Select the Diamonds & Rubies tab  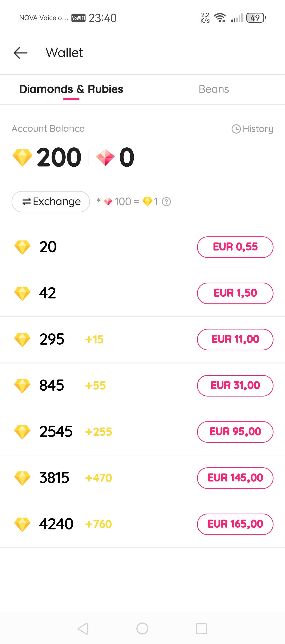tap(71, 89)
